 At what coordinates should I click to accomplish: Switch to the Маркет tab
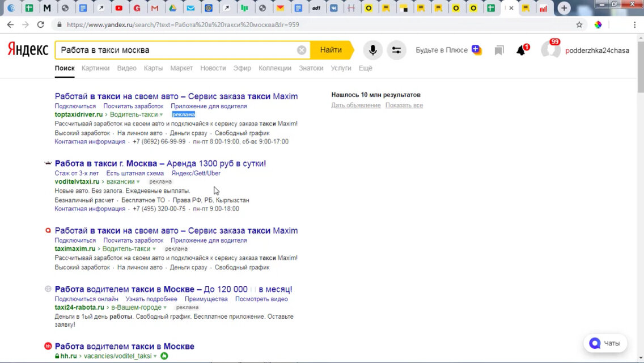coord(181,68)
